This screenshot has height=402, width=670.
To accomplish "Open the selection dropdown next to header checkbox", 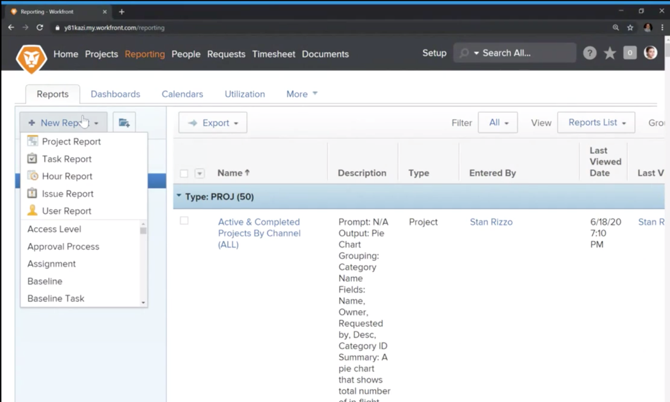I will point(200,173).
